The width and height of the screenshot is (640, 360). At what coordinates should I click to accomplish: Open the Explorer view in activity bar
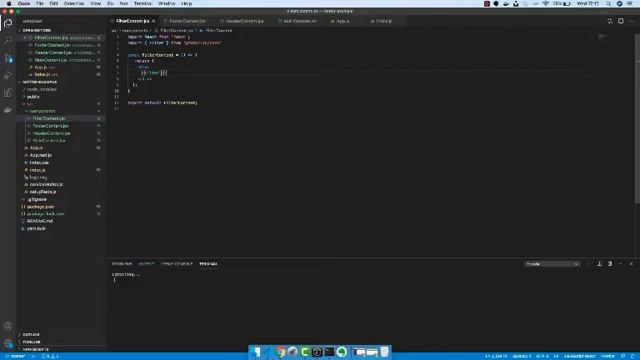pyautogui.click(x=8, y=23)
